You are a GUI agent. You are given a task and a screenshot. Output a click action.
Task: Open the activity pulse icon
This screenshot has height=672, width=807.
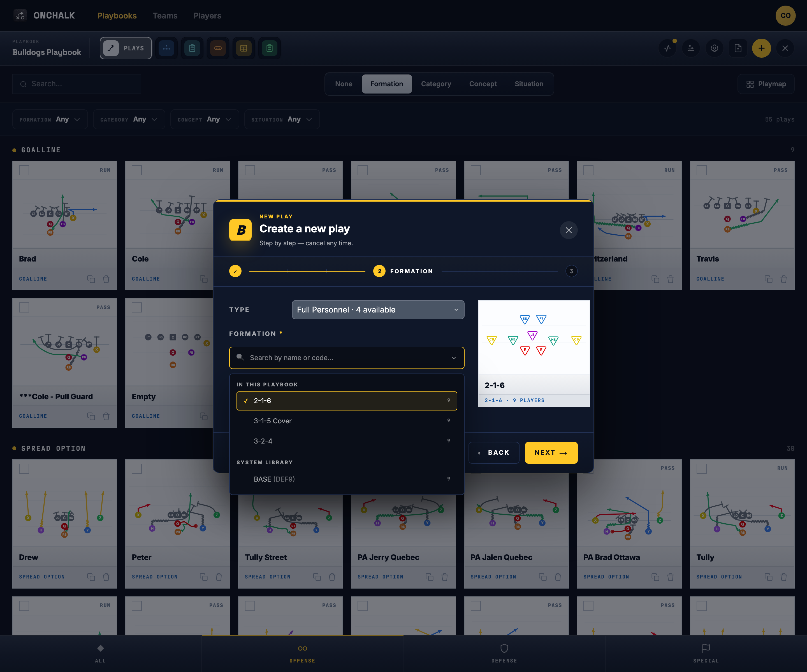pos(667,48)
